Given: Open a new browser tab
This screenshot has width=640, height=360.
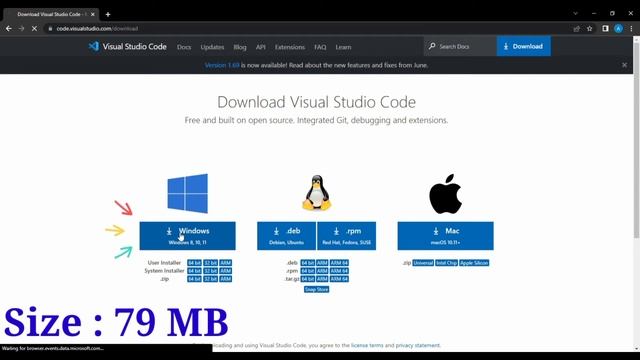Looking at the screenshot, I should pyautogui.click(x=108, y=14).
